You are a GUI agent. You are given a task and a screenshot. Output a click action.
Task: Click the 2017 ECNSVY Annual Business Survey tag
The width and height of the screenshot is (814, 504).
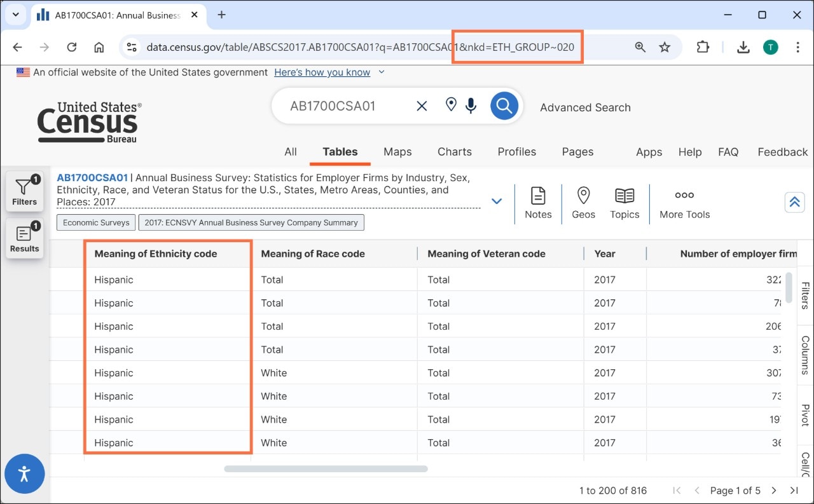pyautogui.click(x=251, y=222)
